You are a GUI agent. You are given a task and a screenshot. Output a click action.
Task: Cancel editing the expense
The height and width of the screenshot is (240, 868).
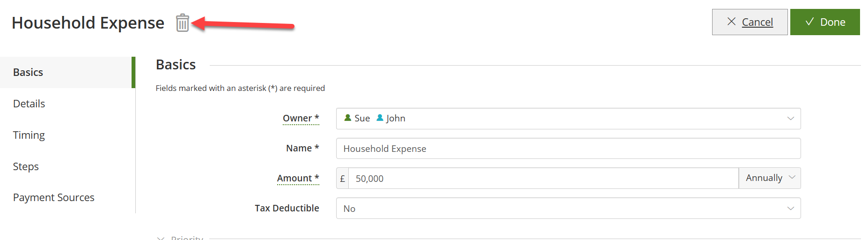tap(750, 22)
